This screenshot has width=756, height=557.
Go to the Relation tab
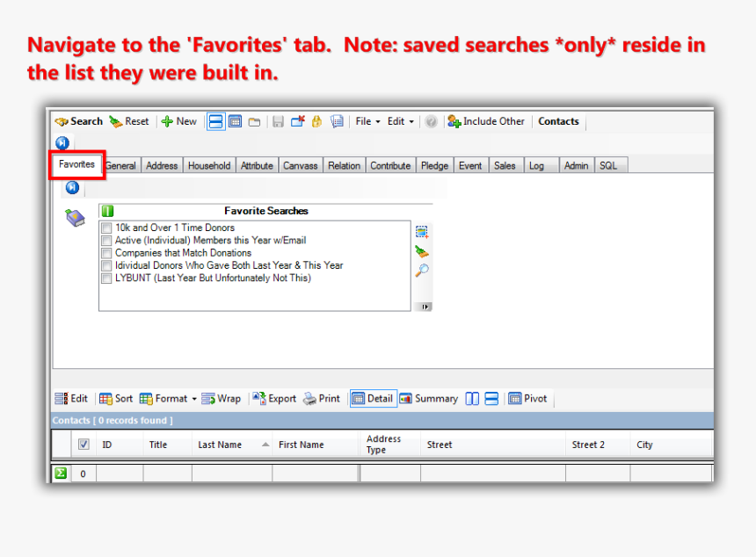pyautogui.click(x=345, y=166)
